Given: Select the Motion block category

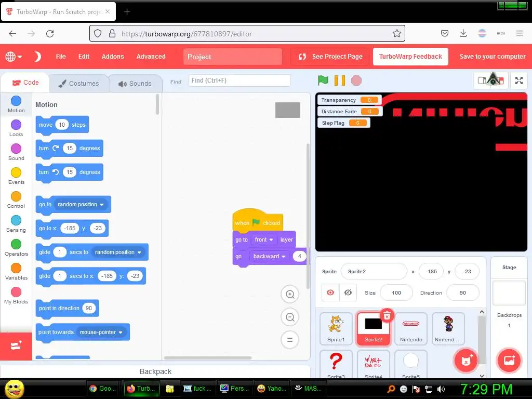Looking at the screenshot, I should 16,104.
